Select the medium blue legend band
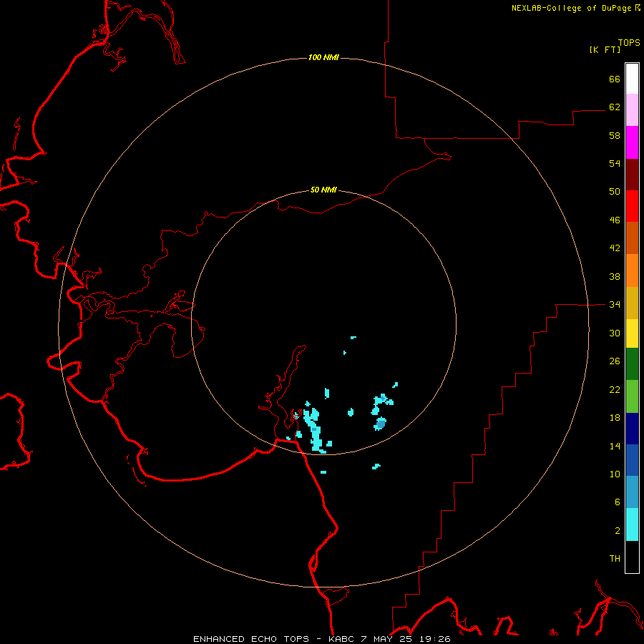 coord(632,460)
